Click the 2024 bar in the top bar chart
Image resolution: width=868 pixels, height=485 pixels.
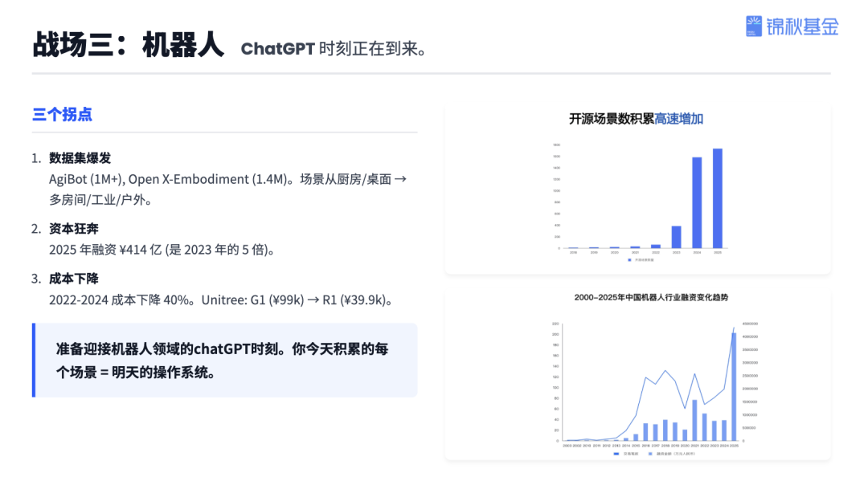[x=695, y=201]
